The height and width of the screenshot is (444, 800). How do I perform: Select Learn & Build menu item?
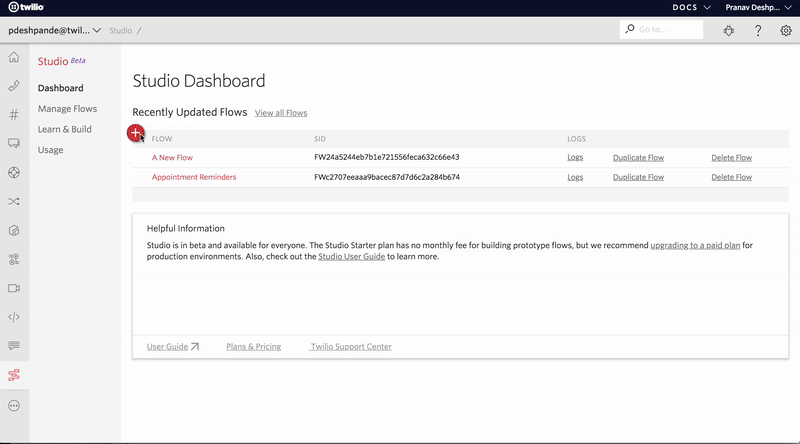coord(64,129)
